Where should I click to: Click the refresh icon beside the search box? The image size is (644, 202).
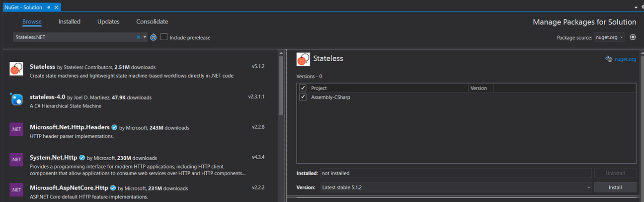pos(154,37)
